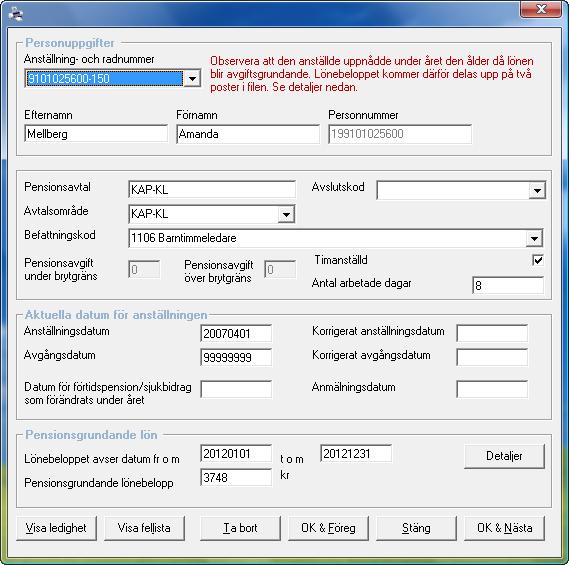Click the Visa ledighet button
569x565 pixels.
click(x=56, y=528)
